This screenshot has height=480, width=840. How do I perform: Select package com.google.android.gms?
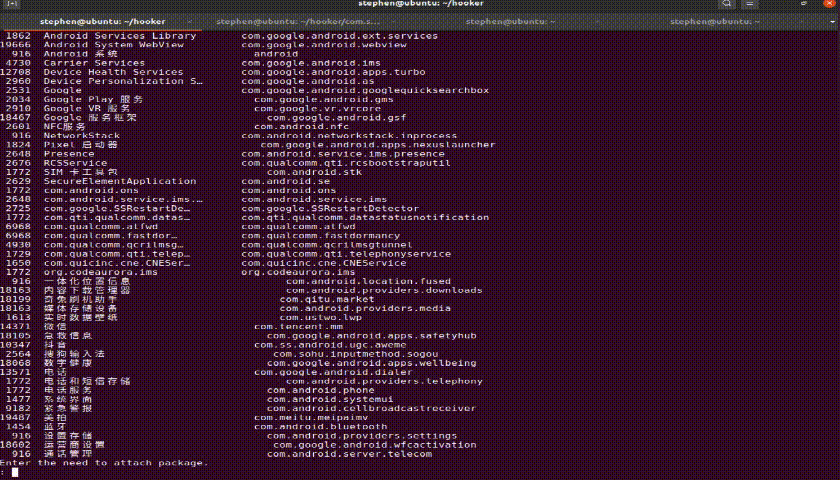pyautogui.click(x=324, y=100)
